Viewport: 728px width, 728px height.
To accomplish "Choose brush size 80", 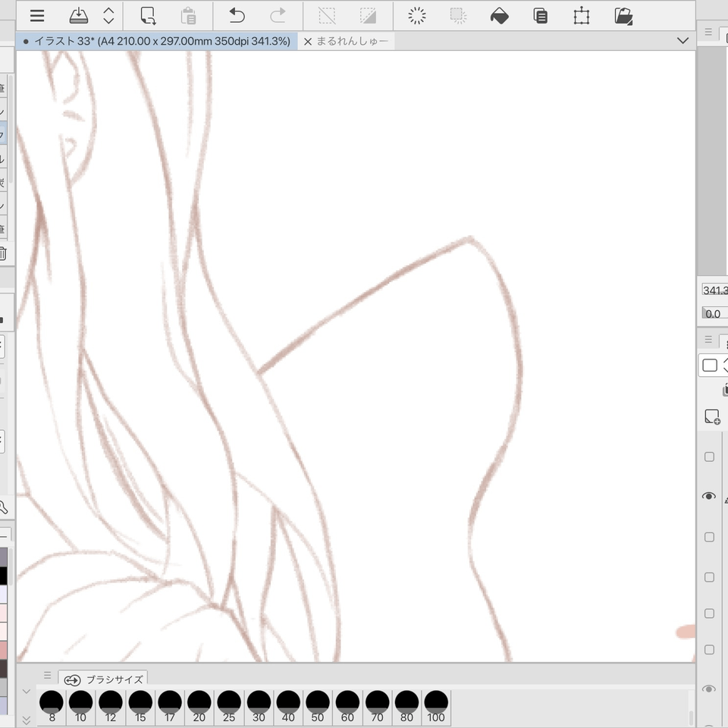I will [406, 707].
